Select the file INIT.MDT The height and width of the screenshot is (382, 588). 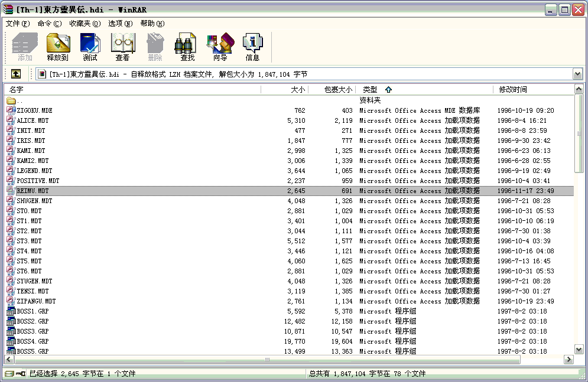coord(31,130)
